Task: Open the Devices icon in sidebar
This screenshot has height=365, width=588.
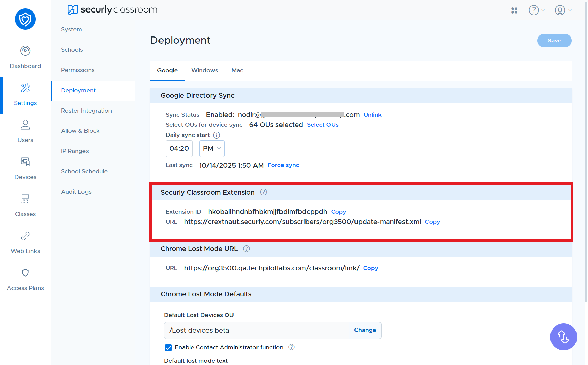Action: coord(25,162)
